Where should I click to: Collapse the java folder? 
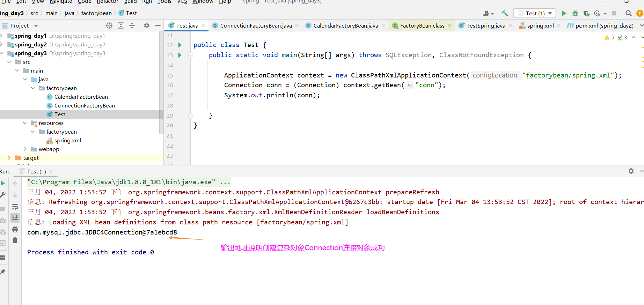pos(25,79)
